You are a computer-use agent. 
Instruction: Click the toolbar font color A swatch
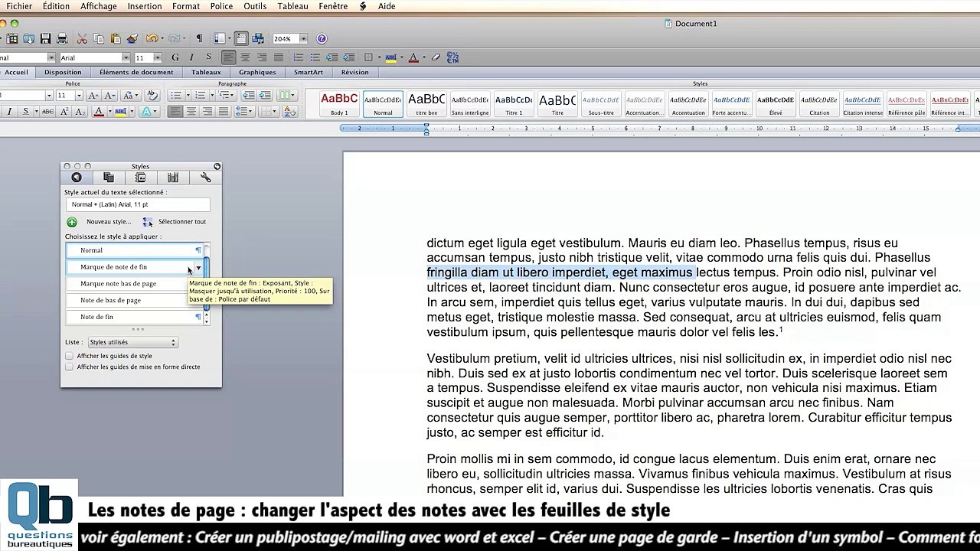pyautogui.click(x=413, y=57)
